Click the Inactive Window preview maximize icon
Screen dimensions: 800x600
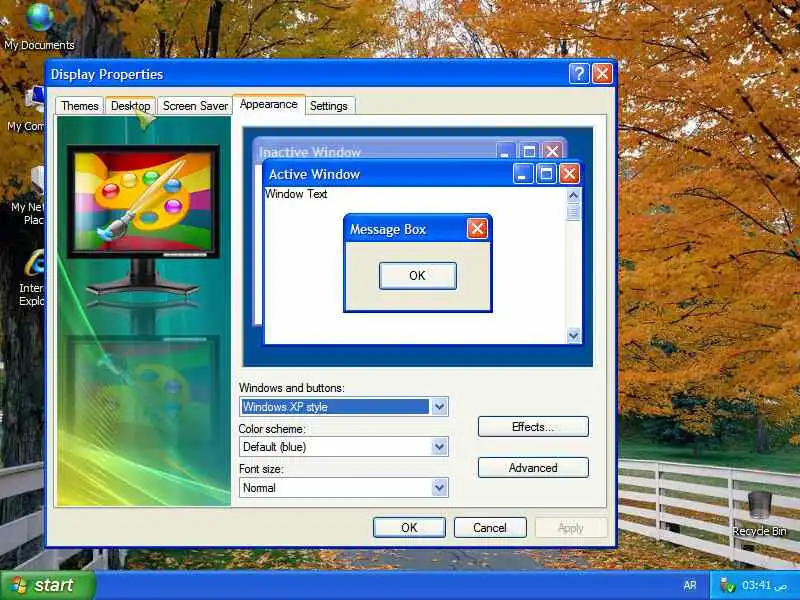529,151
